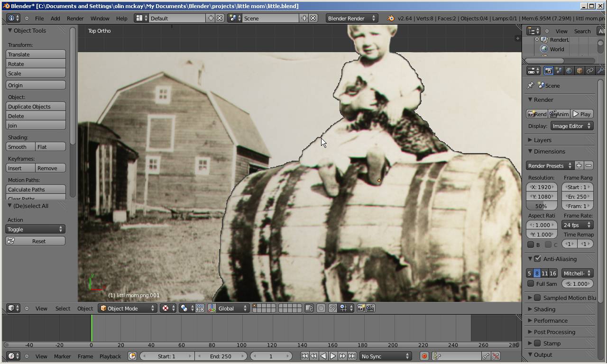Open the 3D view Select menu
Viewport: 607px width, 364px height.
(63, 308)
